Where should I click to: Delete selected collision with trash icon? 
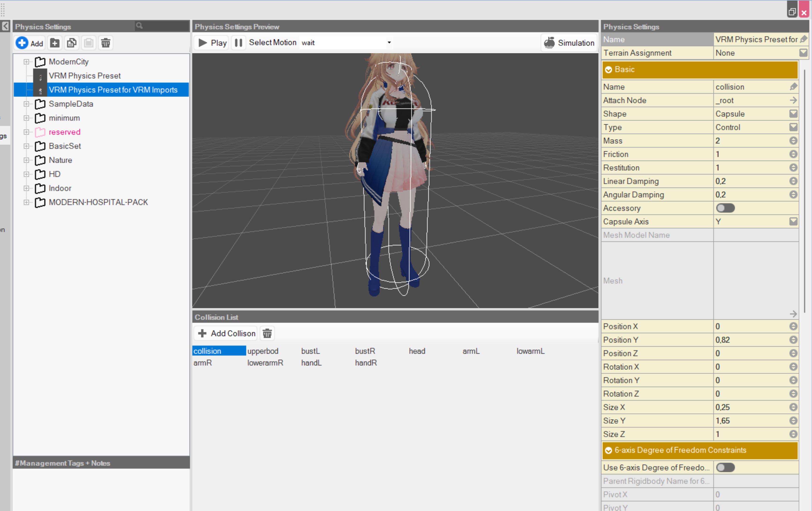[267, 333]
